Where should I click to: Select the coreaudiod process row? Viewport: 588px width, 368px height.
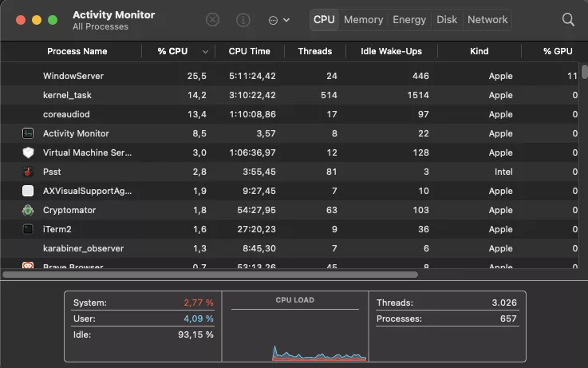coord(289,114)
